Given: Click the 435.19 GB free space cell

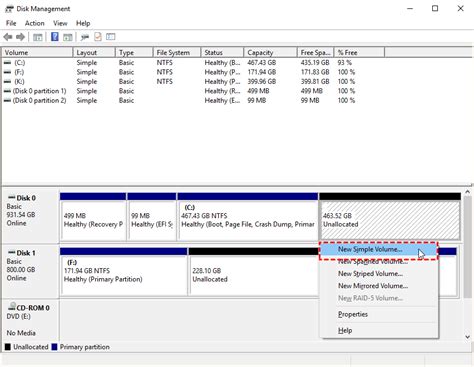Looking at the screenshot, I should 315,63.
